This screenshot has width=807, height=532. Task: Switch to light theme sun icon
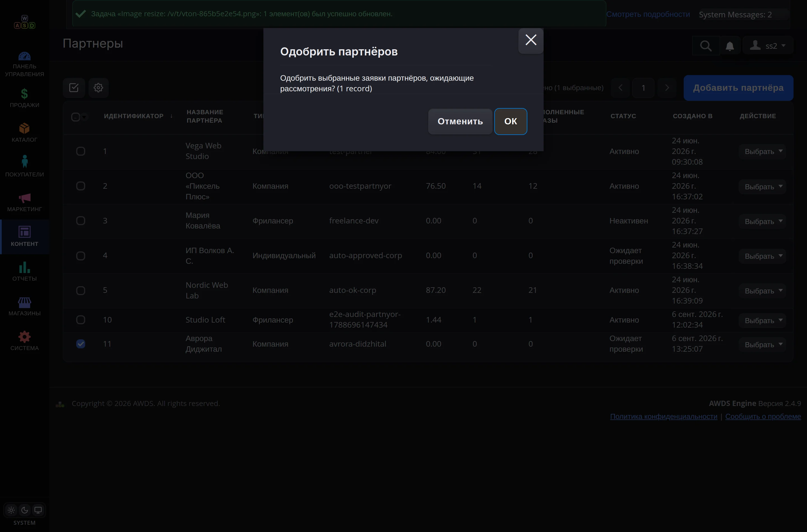point(11,510)
